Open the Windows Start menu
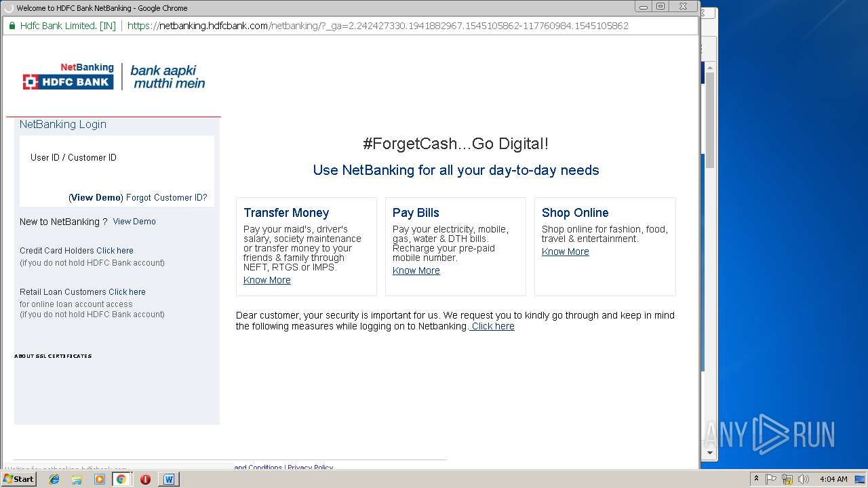This screenshot has width=868, height=488. [18, 479]
